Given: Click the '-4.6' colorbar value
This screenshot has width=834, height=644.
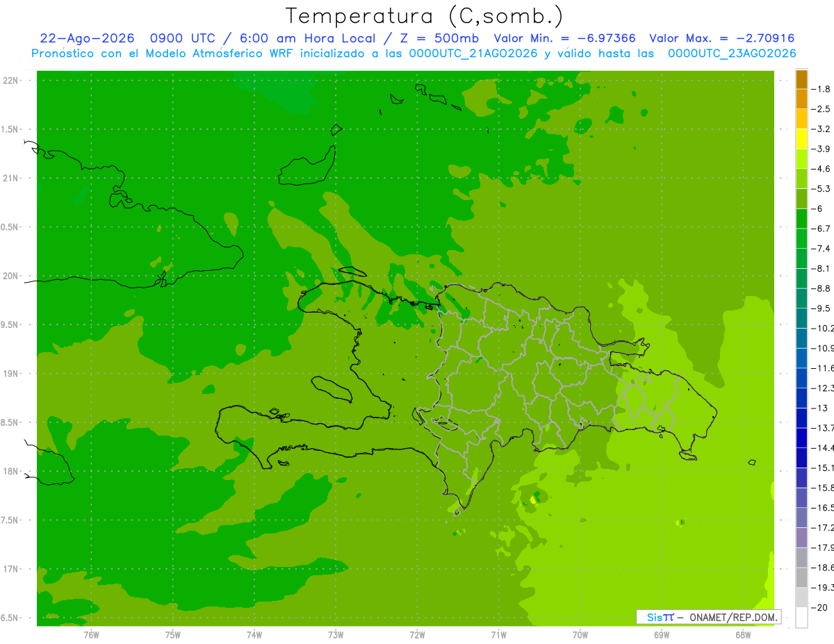Looking at the screenshot, I should click(x=821, y=169).
